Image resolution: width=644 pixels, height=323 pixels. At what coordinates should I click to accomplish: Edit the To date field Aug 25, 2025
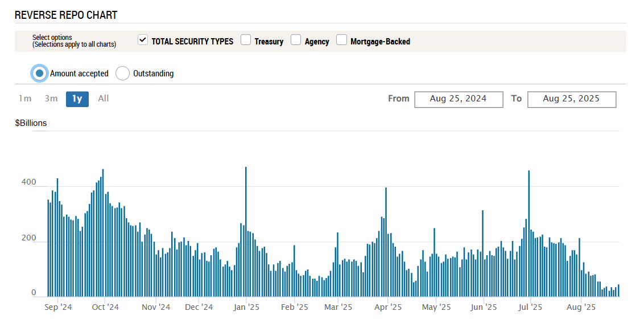click(x=572, y=99)
